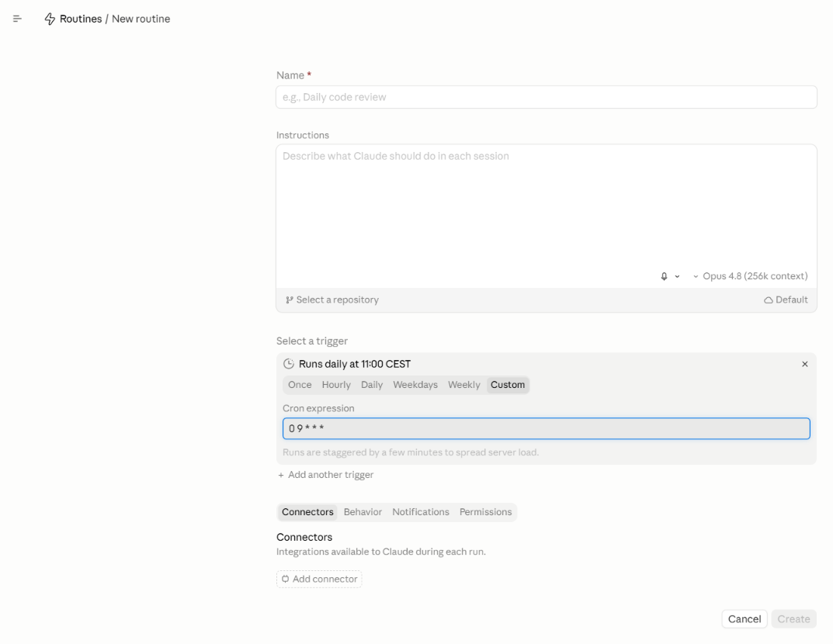The width and height of the screenshot is (833, 644).
Task: Click the plug icon in Add connector
Action: [x=285, y=579]
